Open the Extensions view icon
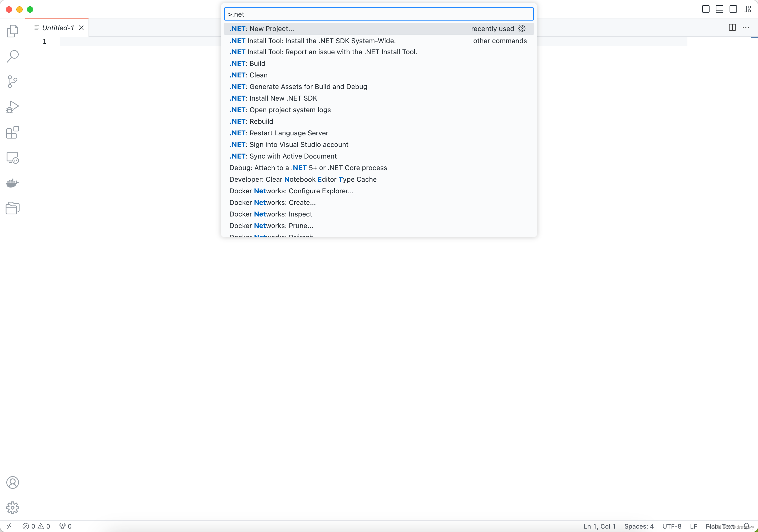Viewport: 758px width, 532px height. tap(13, 132)
